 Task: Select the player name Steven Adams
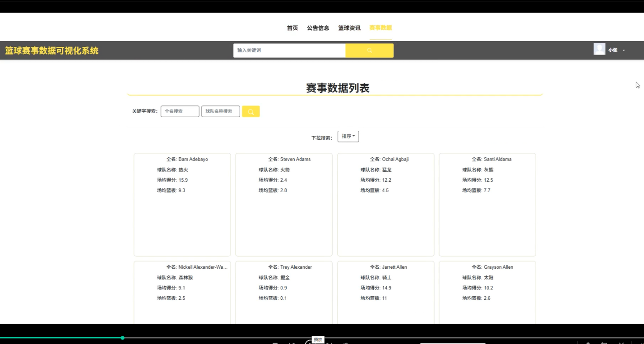pyautogui.click(x=296, y=160)
